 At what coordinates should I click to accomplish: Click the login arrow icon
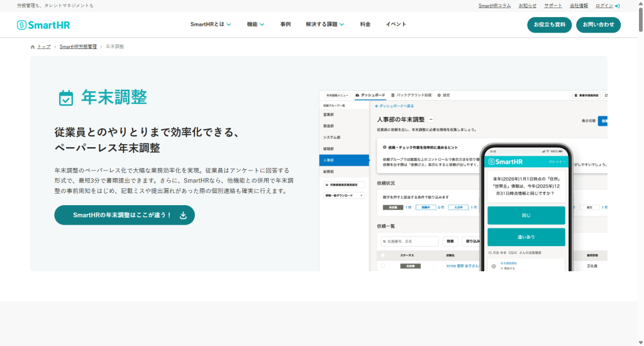click(617, 6)
